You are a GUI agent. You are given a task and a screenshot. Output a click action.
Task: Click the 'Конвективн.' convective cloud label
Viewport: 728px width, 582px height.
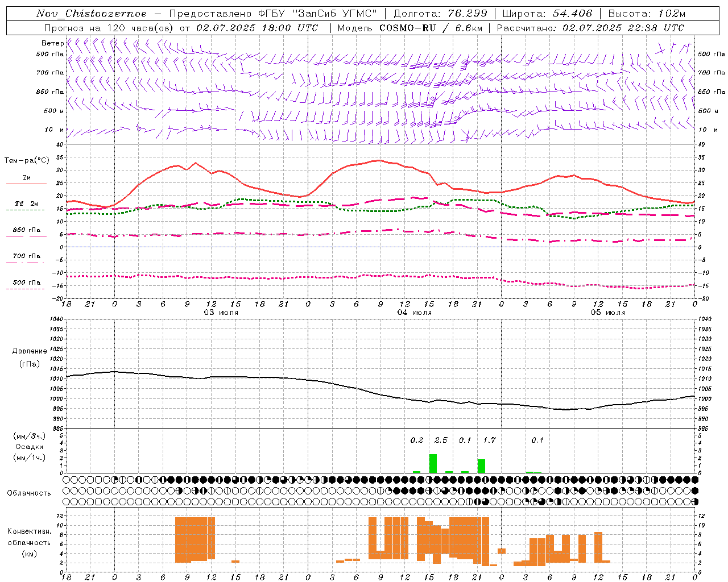click(x=30, y=531)
